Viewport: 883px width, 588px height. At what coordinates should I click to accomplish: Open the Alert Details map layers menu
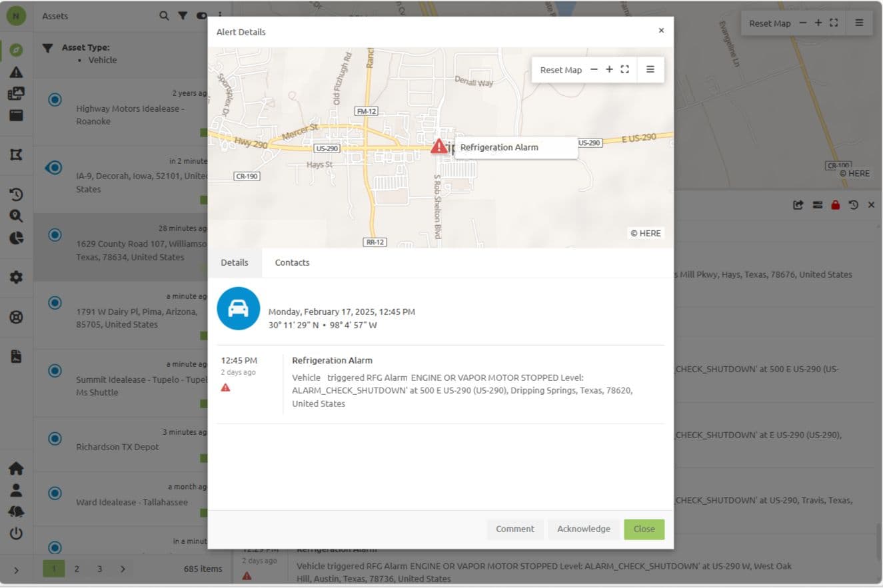coord(650,70)
